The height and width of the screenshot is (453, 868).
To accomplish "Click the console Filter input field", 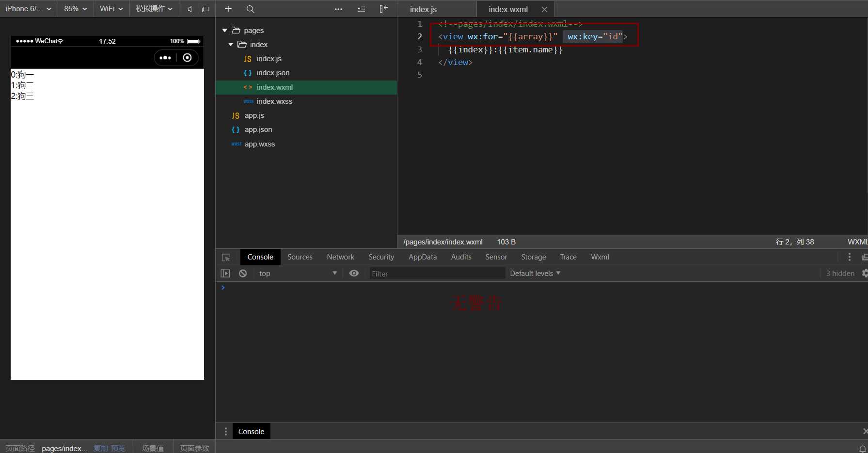I will (x=437, y=274).
